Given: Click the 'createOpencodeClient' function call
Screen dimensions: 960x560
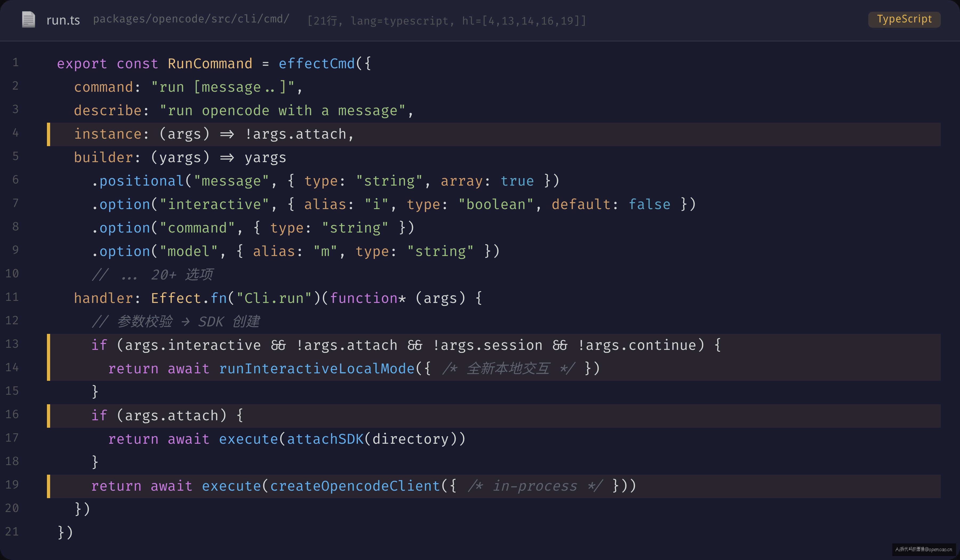Looking at the screenshot, I should pos(355,486).
